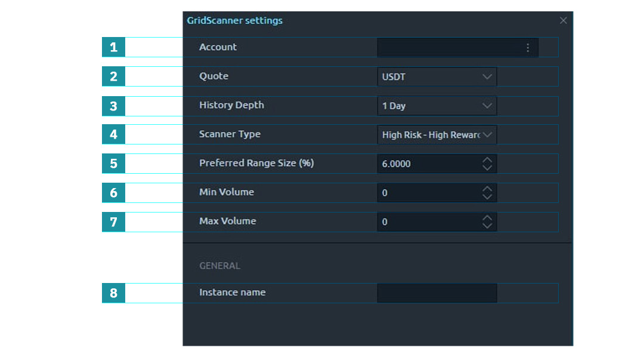Click the number 4 annotation badge
The width and height of the screenshot is (644, 363).
coord(113,134)
